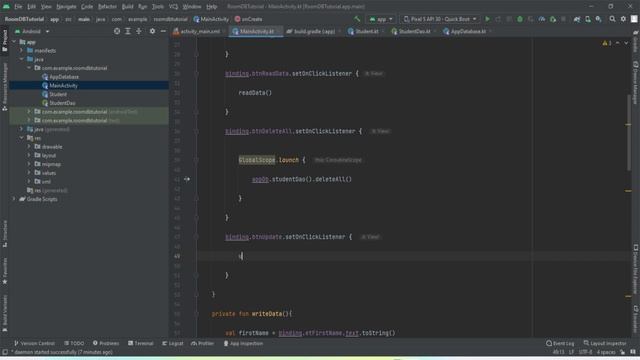This screenshot has height=360, width=640.
Task: Toggle the Structure side panel
Action: click(4, 233)
